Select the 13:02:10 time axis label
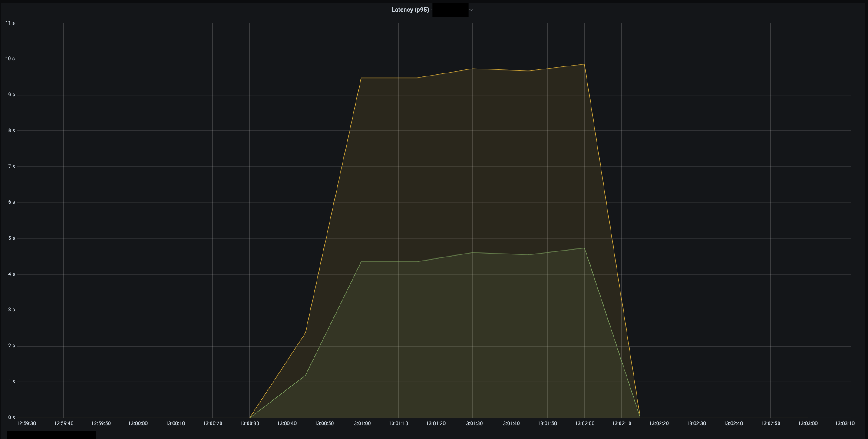Screen dimensions: 868x439 622,423
